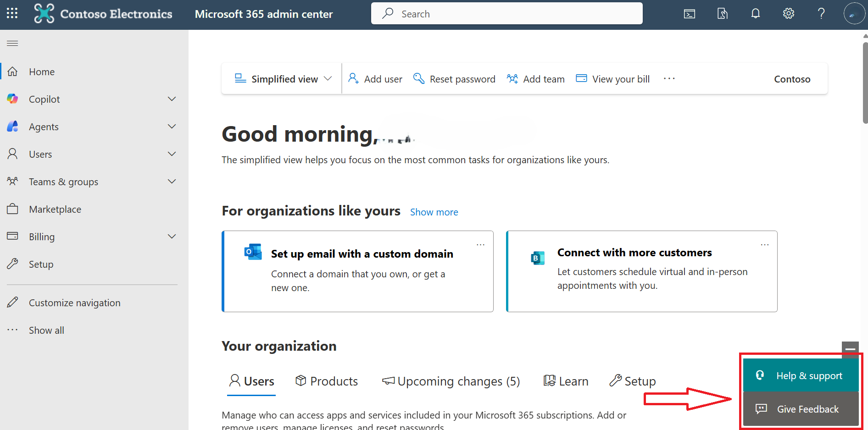Click the Copilot icon in sidebar
Image resolution: width=868 pixels, height=430 pixels.
click(13, 99)
